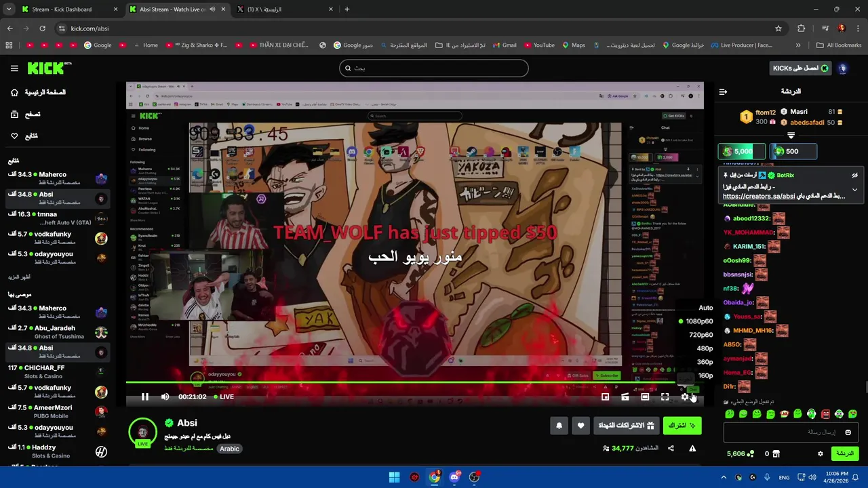Click the 5,000 KICKs goal pill
The width and height of the screenshot is (868, 488).
coord(742,151)
